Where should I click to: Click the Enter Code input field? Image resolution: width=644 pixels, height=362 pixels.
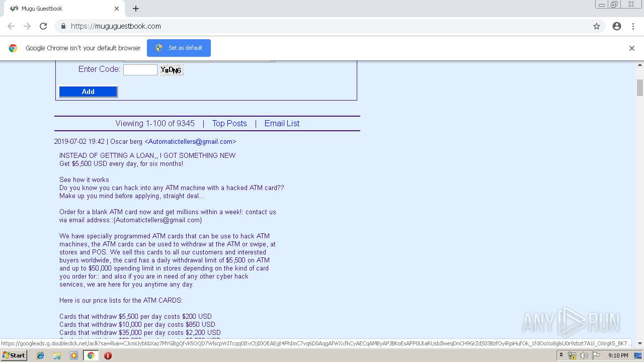[140, 70]
